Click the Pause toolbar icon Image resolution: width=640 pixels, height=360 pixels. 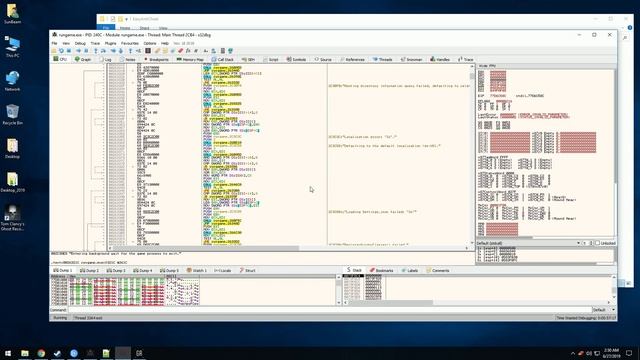coord(86,51)
